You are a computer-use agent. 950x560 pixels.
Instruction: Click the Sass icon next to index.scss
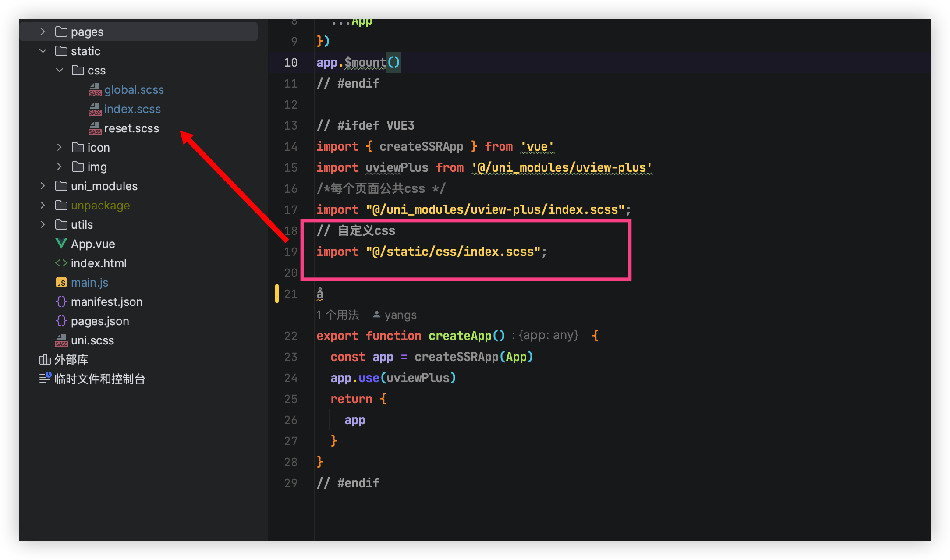95,109
